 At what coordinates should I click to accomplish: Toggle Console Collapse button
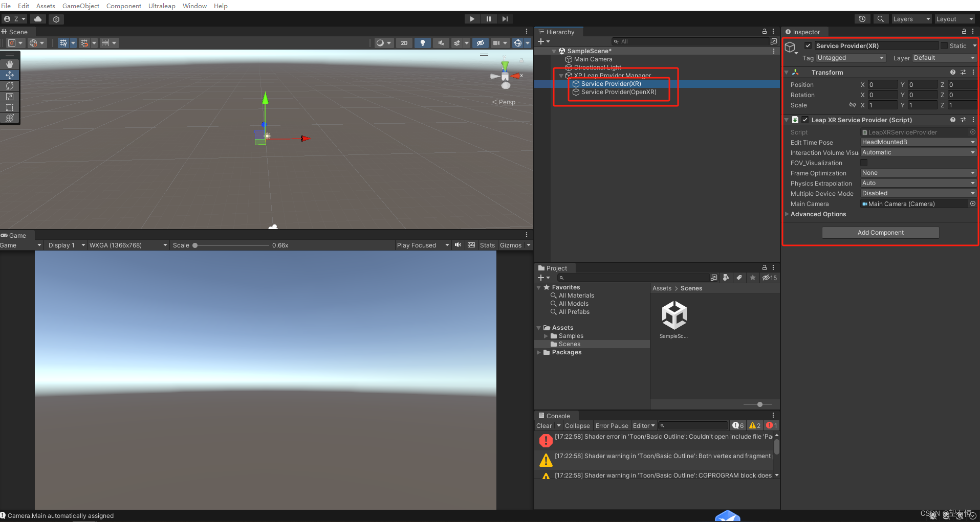pyautogui.click(x=577, y=425)
